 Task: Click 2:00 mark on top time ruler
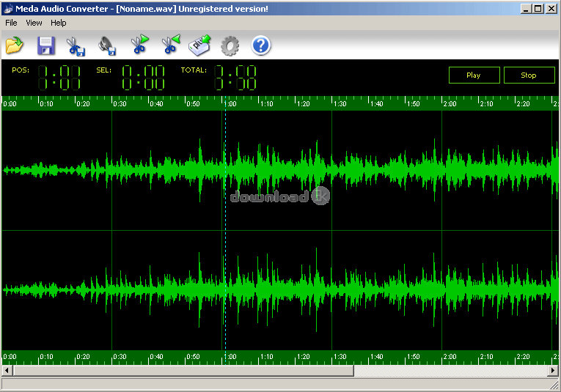450,103
